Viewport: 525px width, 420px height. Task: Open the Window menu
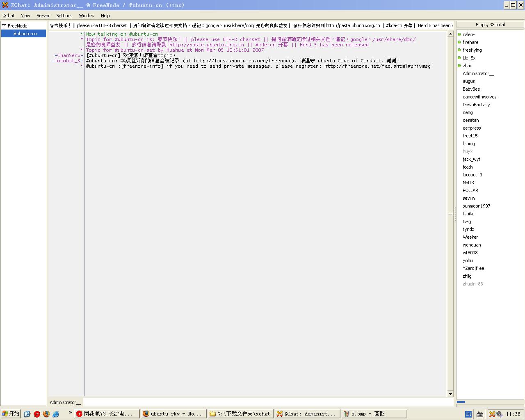[x=87, y=16]
